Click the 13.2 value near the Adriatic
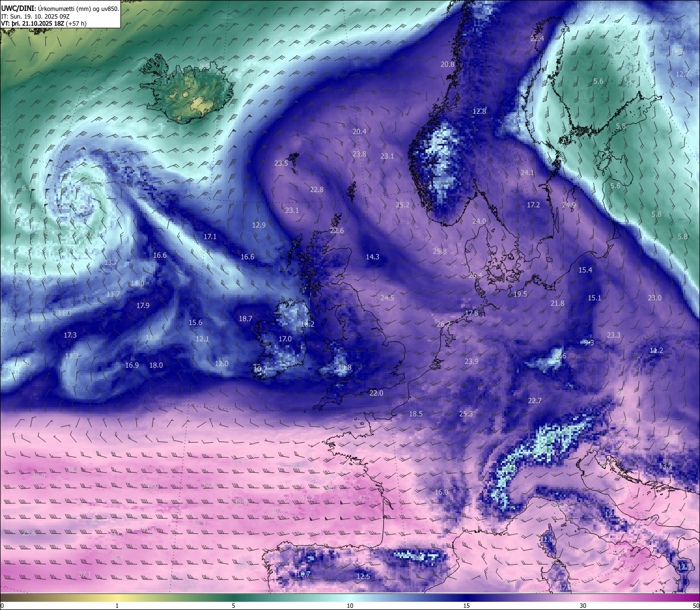Screen dimensions: 700x610 (x=666, y=466)
